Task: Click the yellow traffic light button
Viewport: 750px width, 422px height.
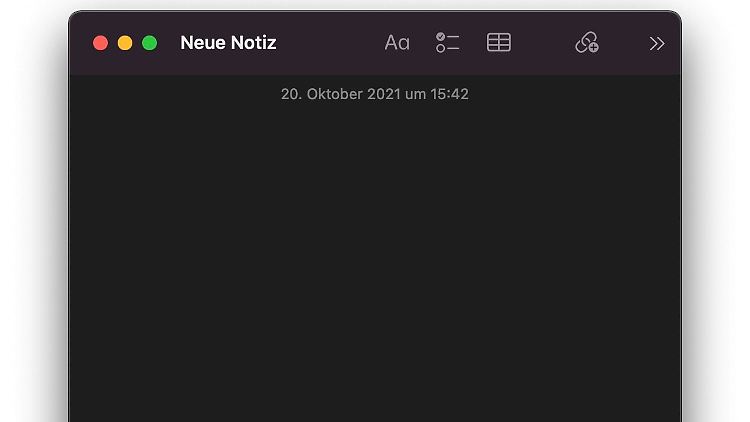Action: (x=125, y=43)
